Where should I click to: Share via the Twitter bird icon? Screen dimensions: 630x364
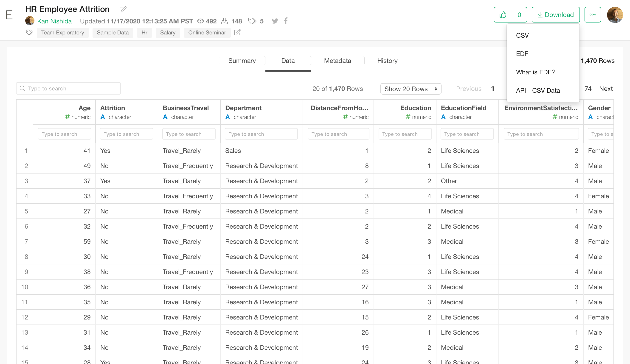tap(275, 21)
